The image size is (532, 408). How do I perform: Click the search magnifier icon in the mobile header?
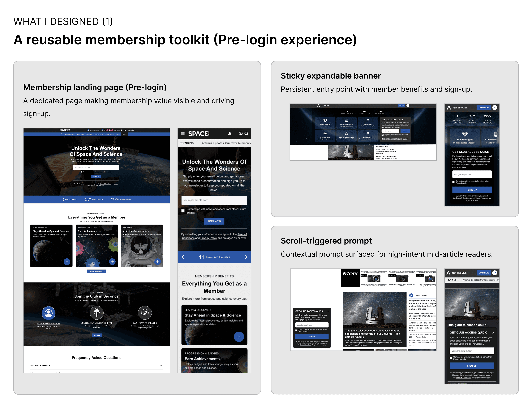pyautogui.click(x=246, y=134)
